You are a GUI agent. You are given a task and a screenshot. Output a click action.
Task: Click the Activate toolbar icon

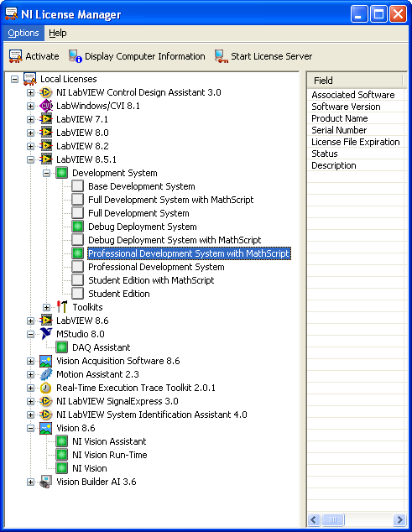coord(16,56)
